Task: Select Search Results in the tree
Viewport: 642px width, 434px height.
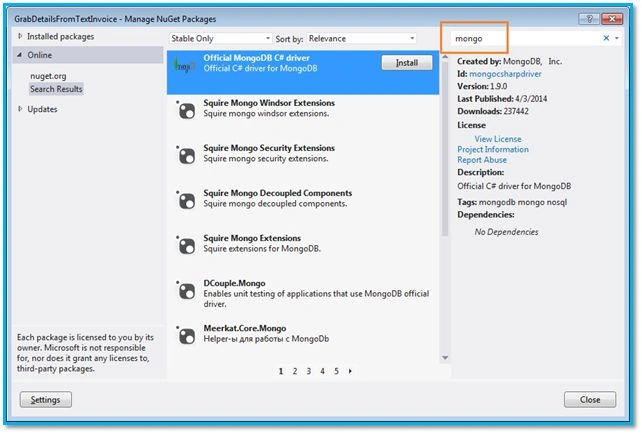Action: 56,89
